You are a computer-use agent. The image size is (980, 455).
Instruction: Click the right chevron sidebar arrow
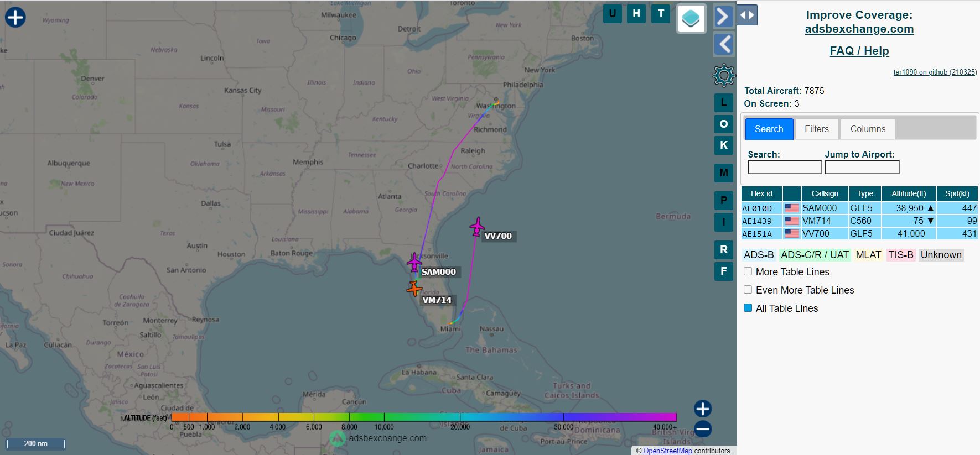tap(723, 17)
